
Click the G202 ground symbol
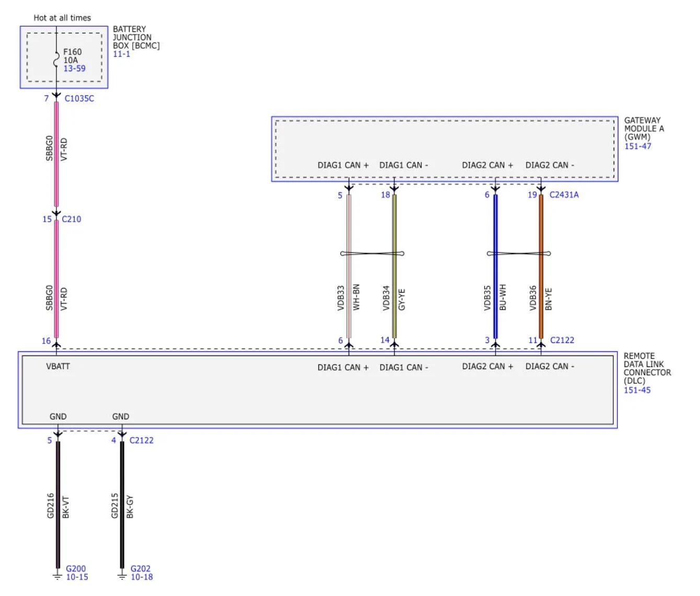point(122,575)
